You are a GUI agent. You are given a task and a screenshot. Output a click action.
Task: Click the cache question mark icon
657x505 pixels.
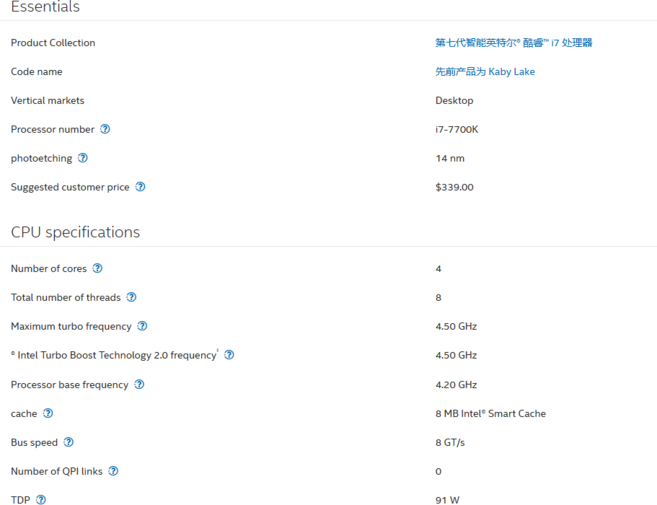48,413
